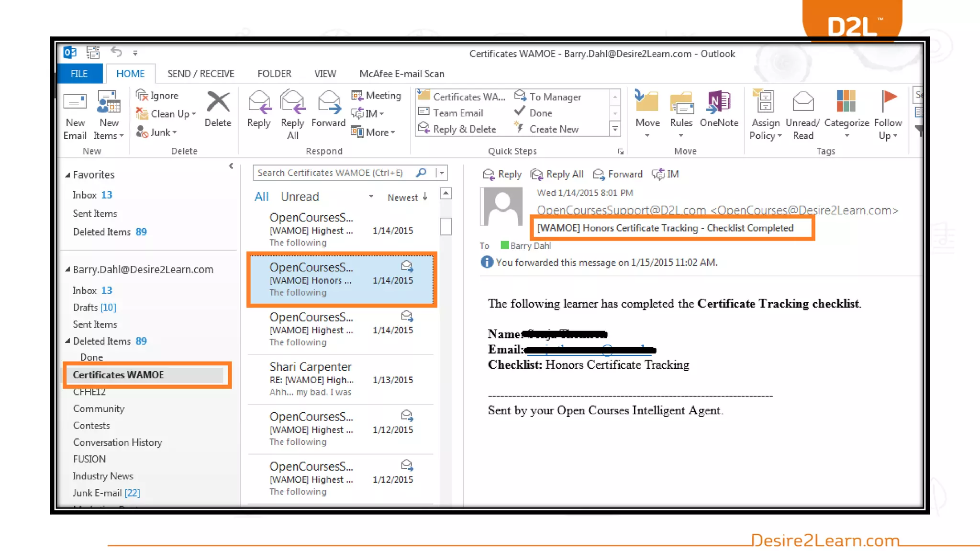Delete the selected message
980x551 pixels.
218,110
